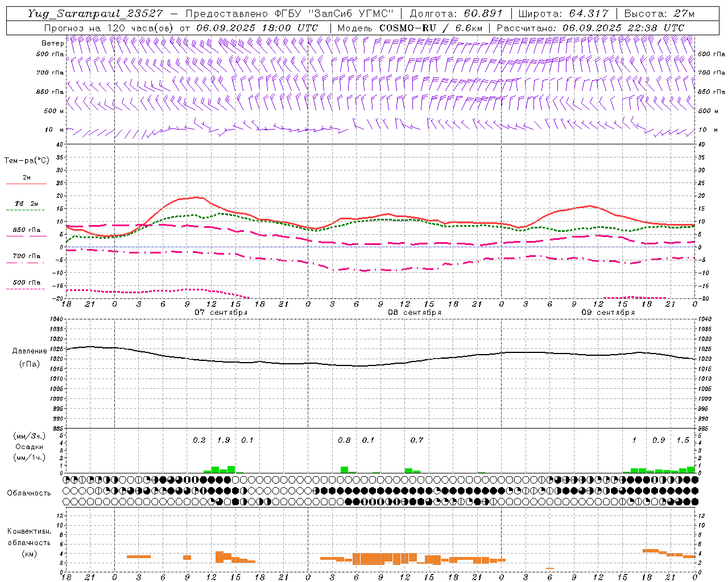Click the Тем-ра(°C) temperature panel label
Image resolution: width=728 pixels, height=582 pixels.
pos(27,161)
